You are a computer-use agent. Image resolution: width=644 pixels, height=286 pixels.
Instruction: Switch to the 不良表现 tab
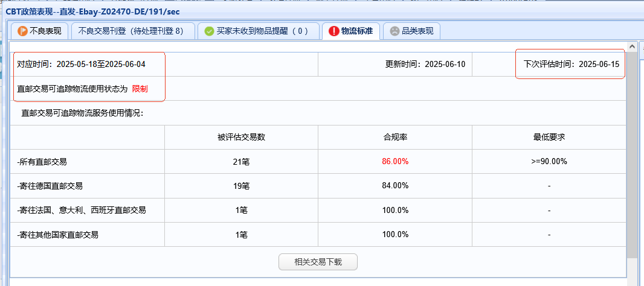tap(39, 31)
